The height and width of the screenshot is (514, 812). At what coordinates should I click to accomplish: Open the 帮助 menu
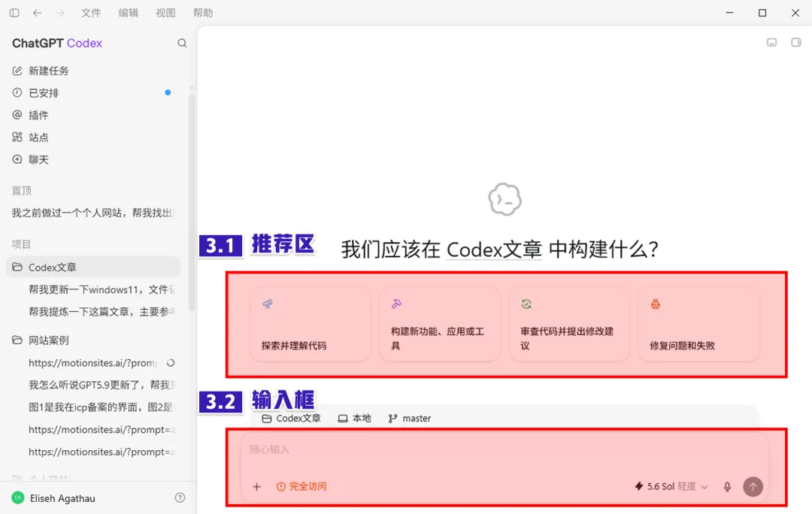pyautogui.click(x=203, y=13)
